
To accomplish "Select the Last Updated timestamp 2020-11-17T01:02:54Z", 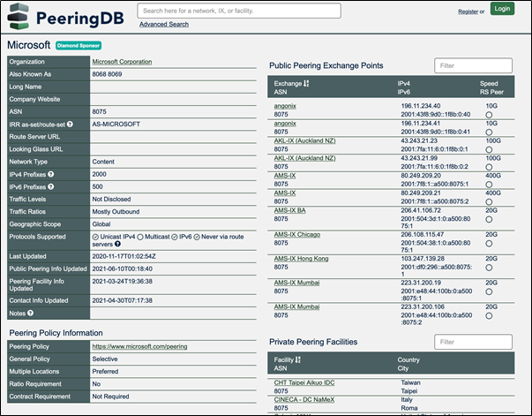I will [124, 256].
